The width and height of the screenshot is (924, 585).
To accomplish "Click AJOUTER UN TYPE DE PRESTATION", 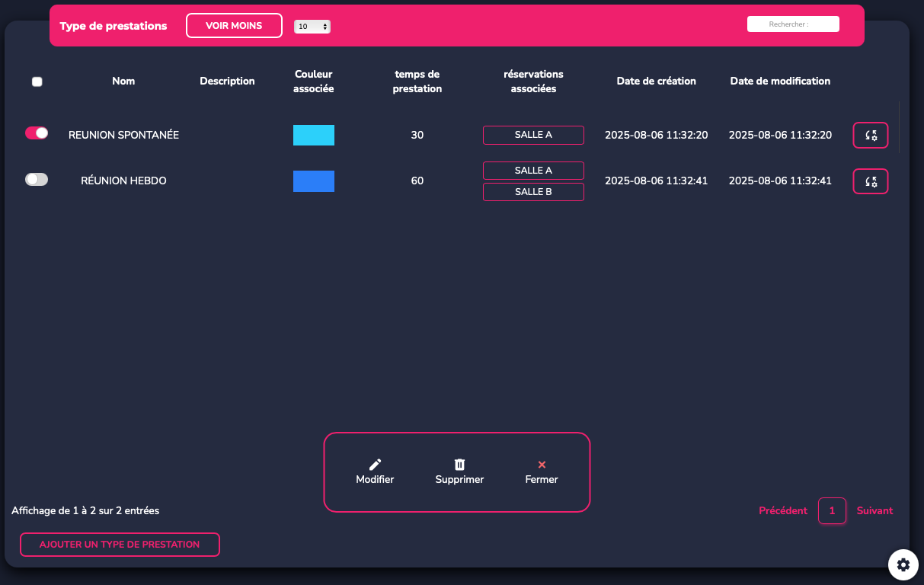I will click(x=120, y=545).
